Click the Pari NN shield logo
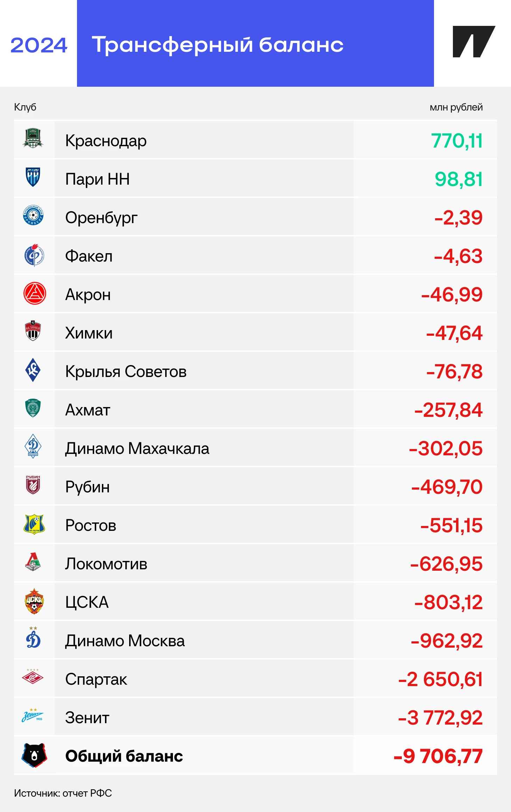 click(33, 177)
